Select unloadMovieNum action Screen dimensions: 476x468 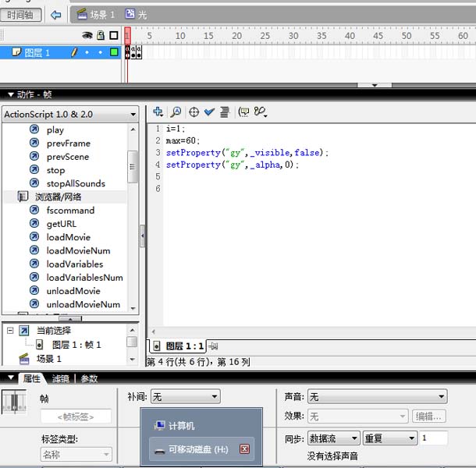(83, 304)
